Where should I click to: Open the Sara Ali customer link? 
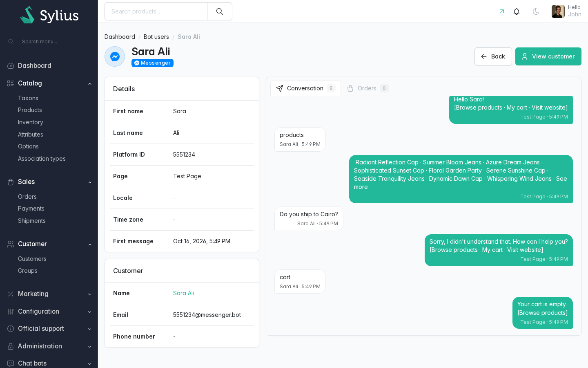pos(183,293)
